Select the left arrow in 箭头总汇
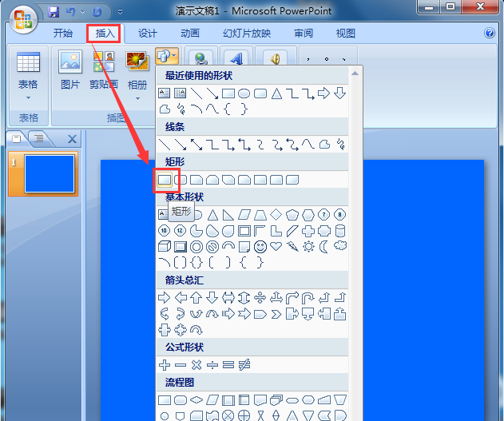Viewport: 504px width, 421px height. 181,298
